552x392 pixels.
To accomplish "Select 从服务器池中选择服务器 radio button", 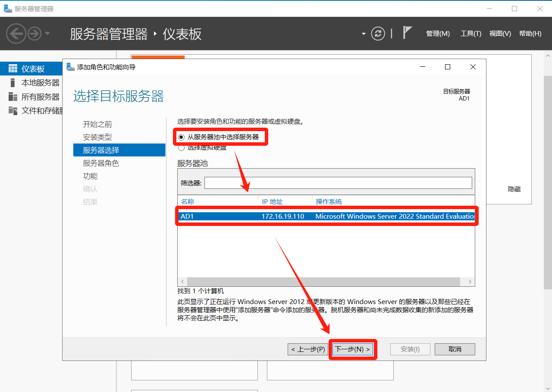I will (181, 137).
